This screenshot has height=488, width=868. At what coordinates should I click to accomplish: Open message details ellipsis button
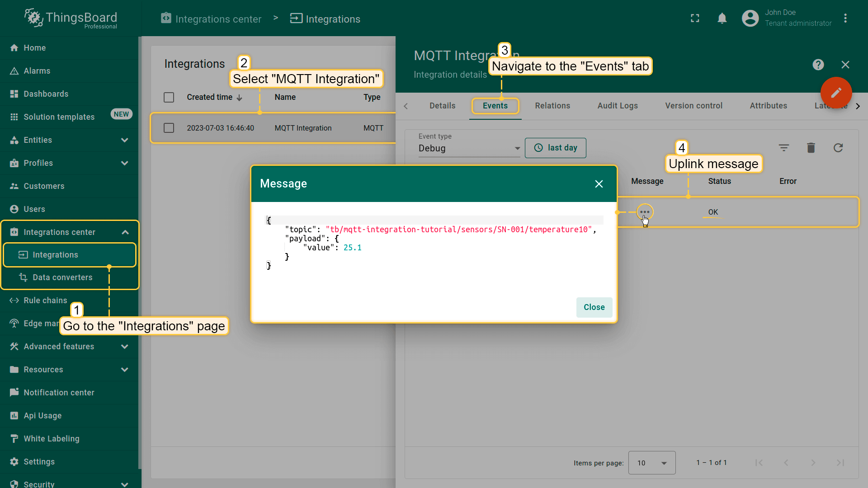[x=644, y=212]
